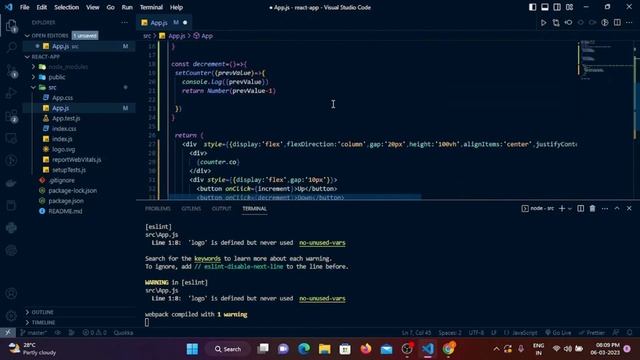This screenshot has height=360, width=640.
Task: Select the App.js editor tab
Action: (x=164, y=23)
